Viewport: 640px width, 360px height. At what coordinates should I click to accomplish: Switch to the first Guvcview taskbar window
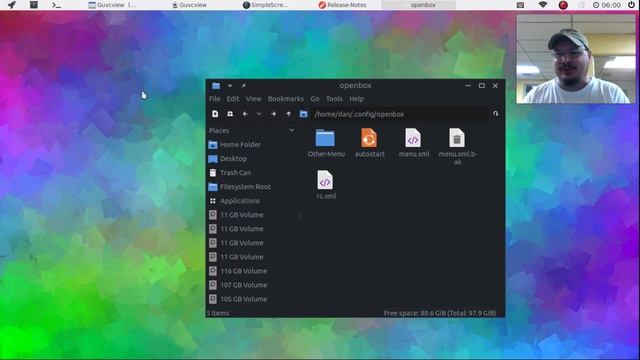click(x=112, y=5)
